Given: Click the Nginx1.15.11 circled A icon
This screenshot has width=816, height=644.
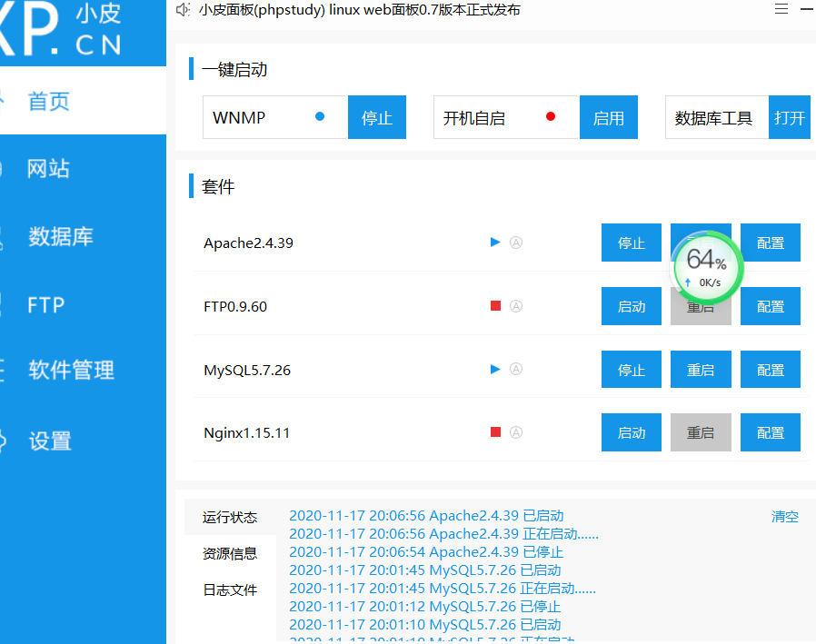Looking at the screenshot, I should (x=516, y=432).
